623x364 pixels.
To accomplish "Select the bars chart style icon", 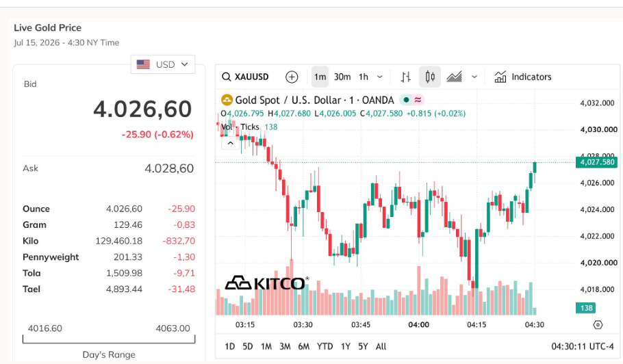I will click(406, 77).
